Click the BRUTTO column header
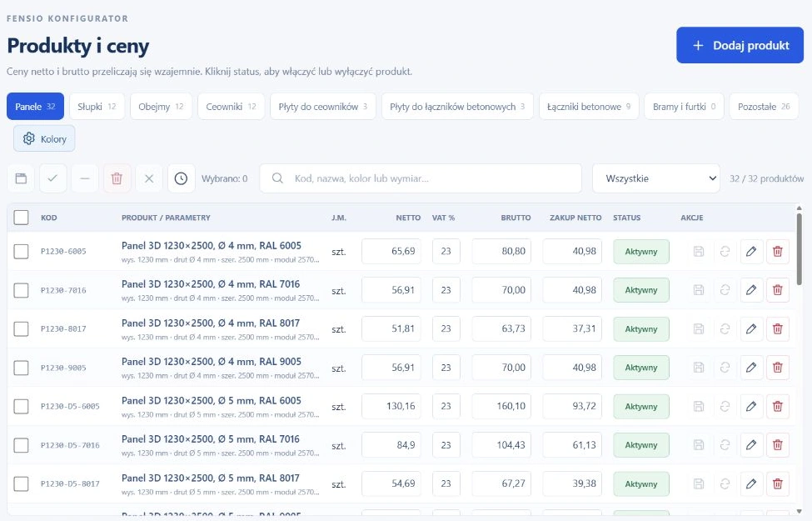This screenshot has height=521, width=812. coord(516,218)
